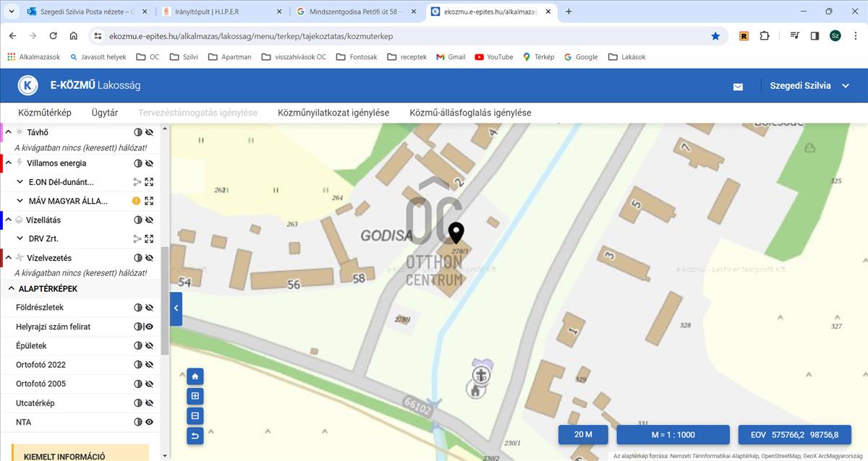This screenshot has width=868, height=461.
Task: Toggle visibility of the Épületek layer
Action: pos(150,346)
